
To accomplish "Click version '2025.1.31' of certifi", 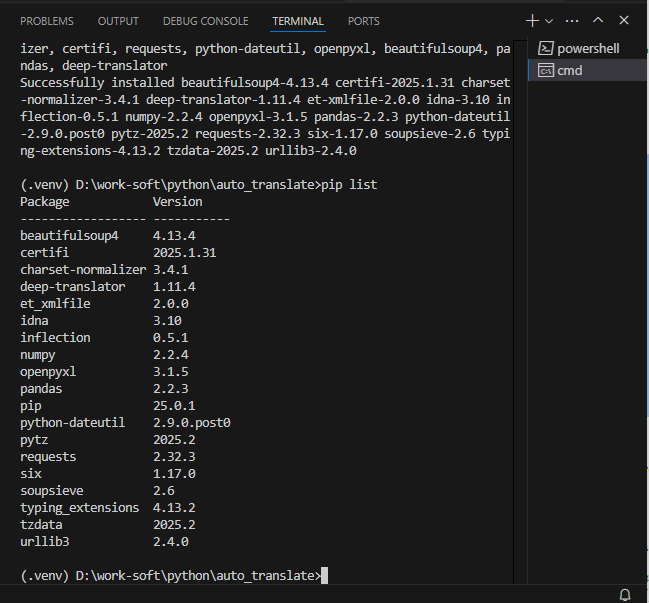I will pos(185,252).
